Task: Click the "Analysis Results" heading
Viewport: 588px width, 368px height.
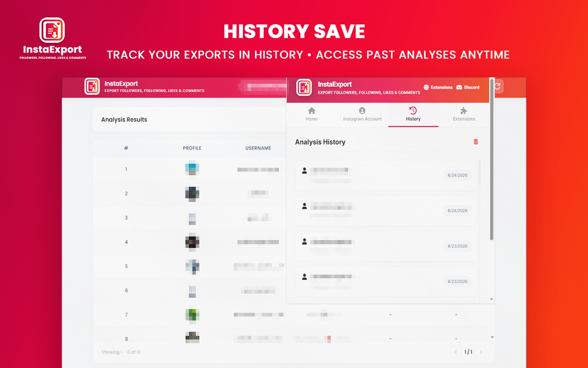Action: (124, 120)
